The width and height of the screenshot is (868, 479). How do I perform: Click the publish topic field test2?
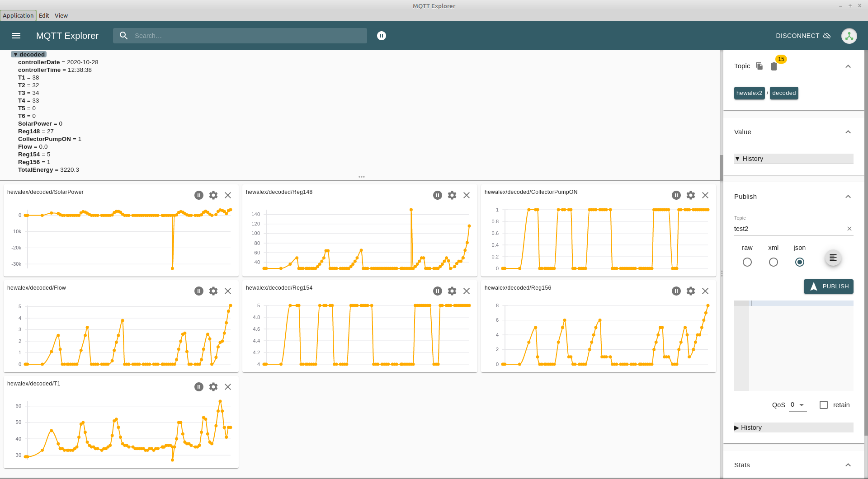pos(789,229)
